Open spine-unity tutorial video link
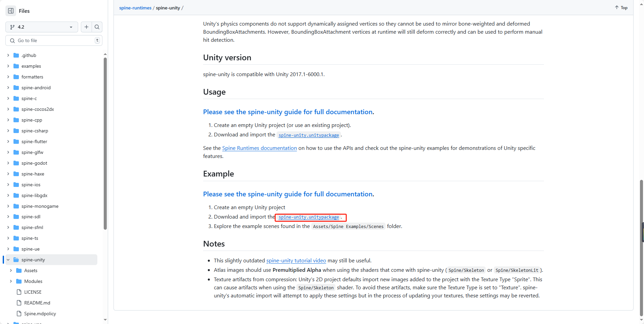 click(x=296, y=261)
